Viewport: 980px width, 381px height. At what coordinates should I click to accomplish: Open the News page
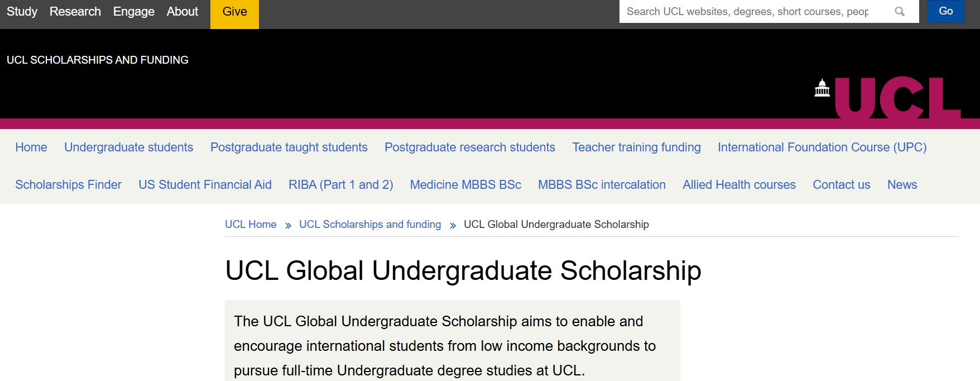(x=902, y=185)
